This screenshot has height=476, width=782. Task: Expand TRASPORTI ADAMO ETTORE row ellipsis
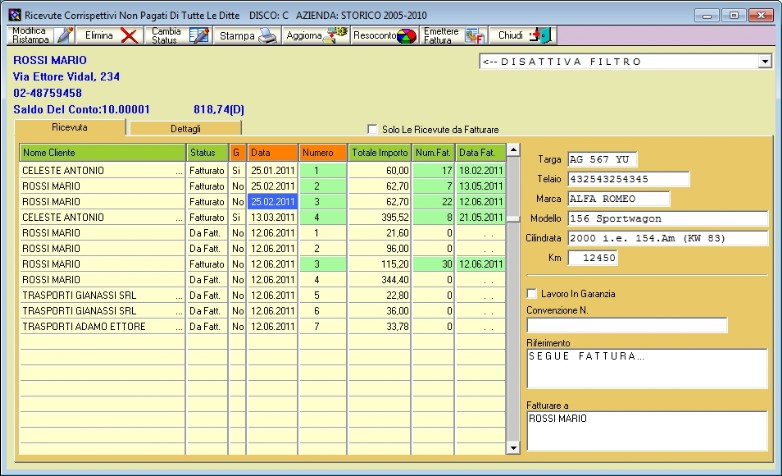[x=179, y=326]
